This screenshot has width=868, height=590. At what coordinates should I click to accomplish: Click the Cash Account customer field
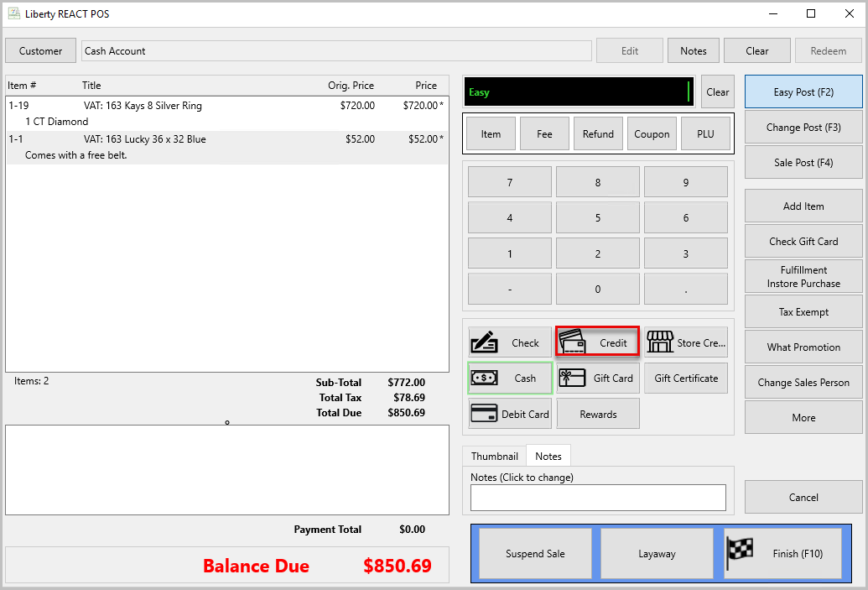(x=336, y=50)
